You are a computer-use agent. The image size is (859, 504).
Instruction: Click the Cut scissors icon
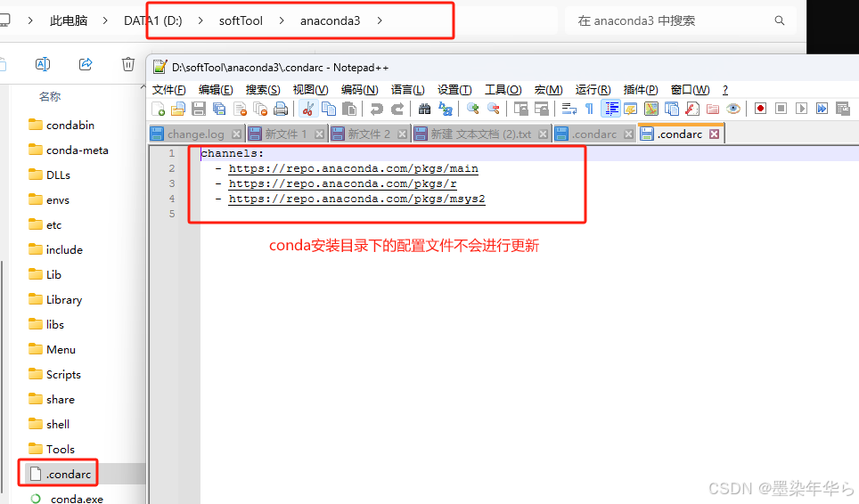(x=308, y=109)
